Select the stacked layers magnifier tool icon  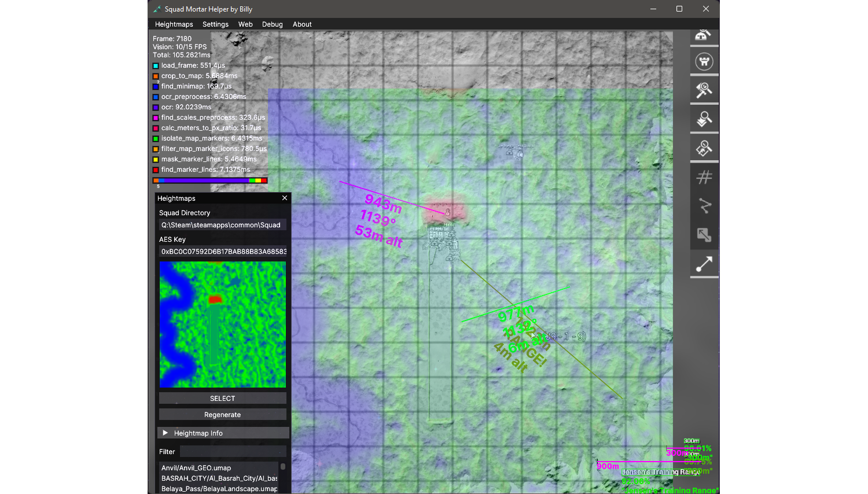coord(704,119)
